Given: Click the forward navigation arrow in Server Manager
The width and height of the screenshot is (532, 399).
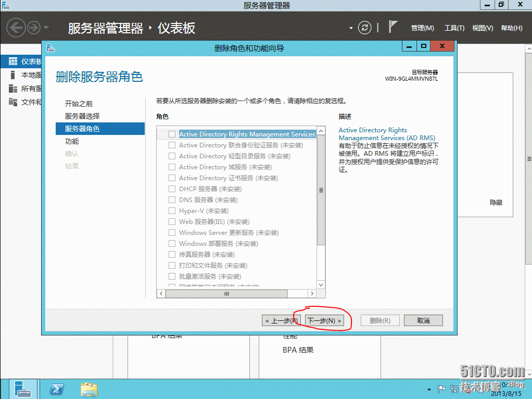Looking at the screenshot, I should click(x=34, y=28).
